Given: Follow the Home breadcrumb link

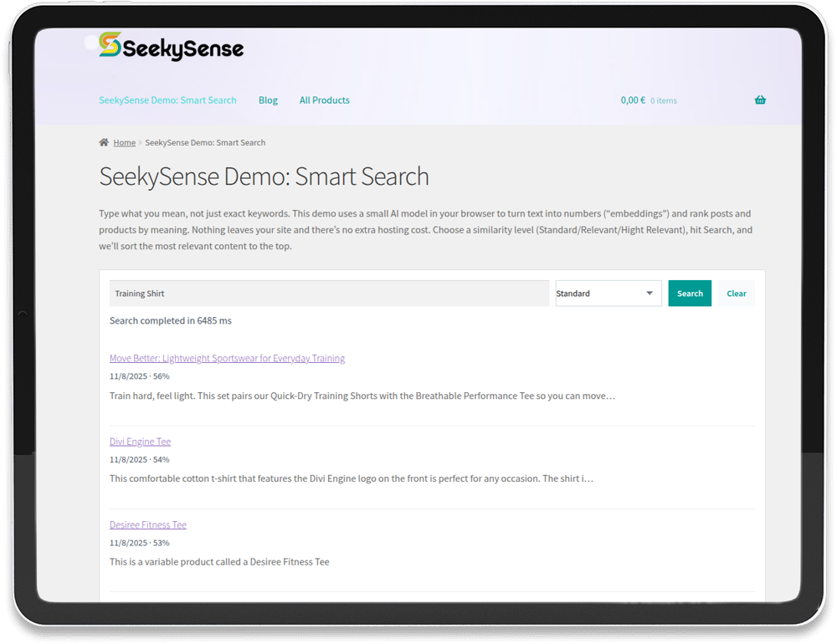Looking at the screenshot, I should [x=125, y=142].
